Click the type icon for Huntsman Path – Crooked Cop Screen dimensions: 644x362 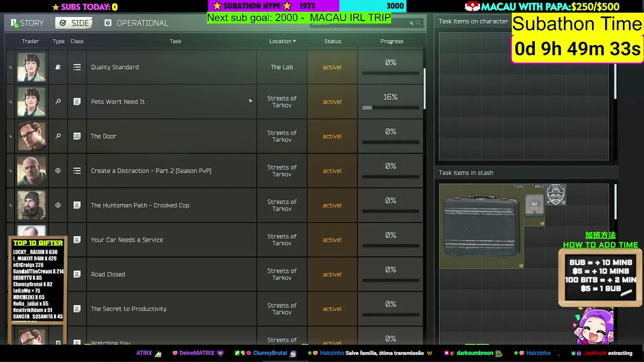coord(58,205)
